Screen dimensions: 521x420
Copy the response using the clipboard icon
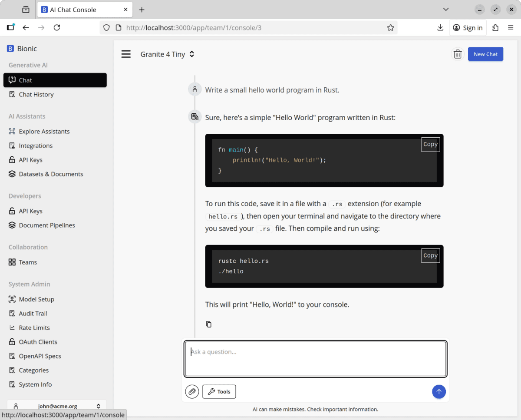point(209,324)
